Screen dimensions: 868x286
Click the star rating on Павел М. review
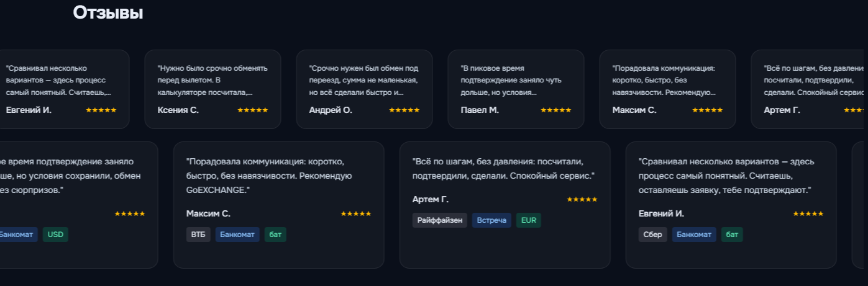click(556, 110)
